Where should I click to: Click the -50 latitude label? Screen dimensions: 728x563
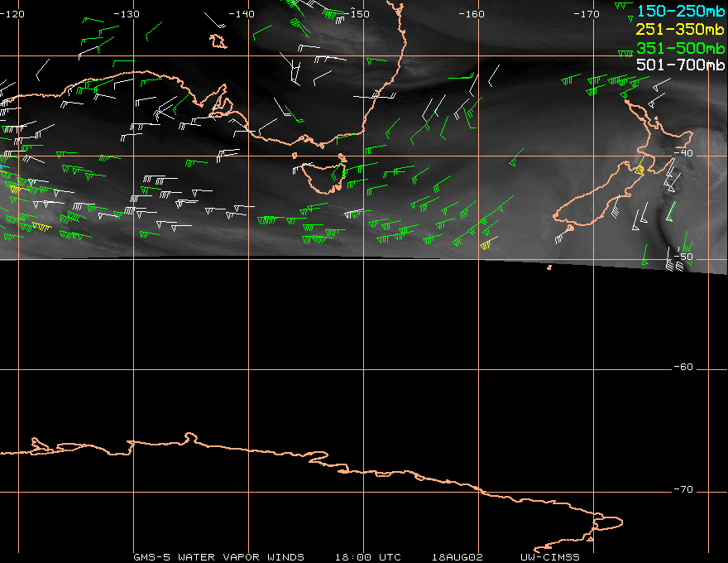click(683, 257)
